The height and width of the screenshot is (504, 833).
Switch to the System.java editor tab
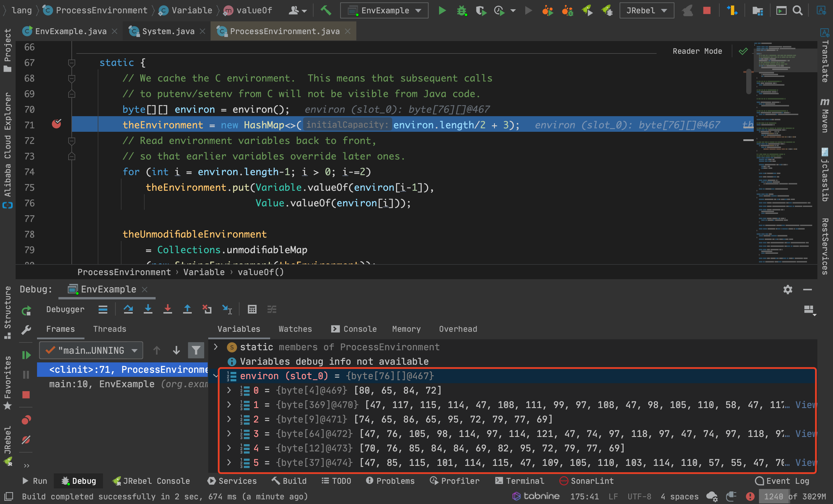(x=168, y=31)
